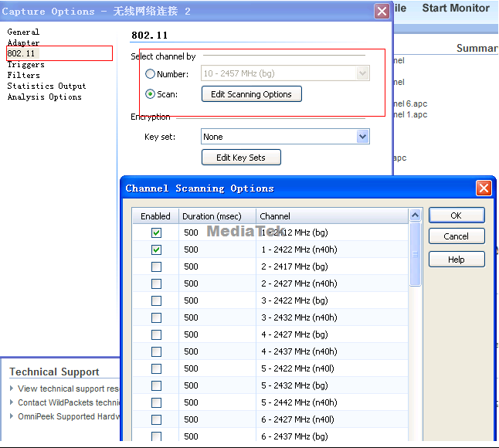The width and height of the screenshot is (499, 448).
Task: Open recent file ending 6.apc
Action: click(x=410, y=104)
